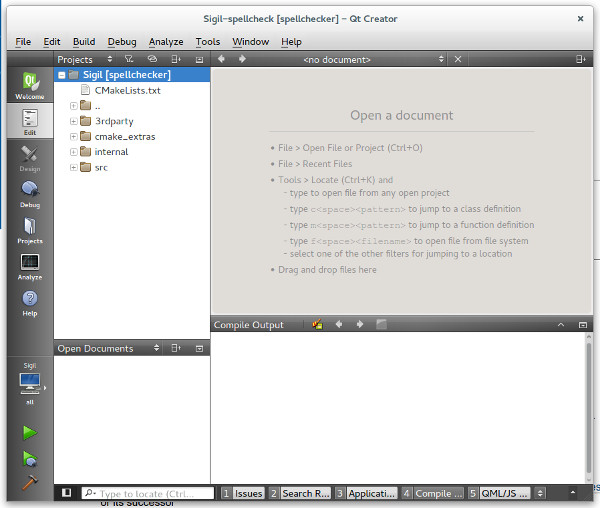Screen dimensions: 600x508
Task: Open the <no document> selector dropdown
Action: coord(441,59)
